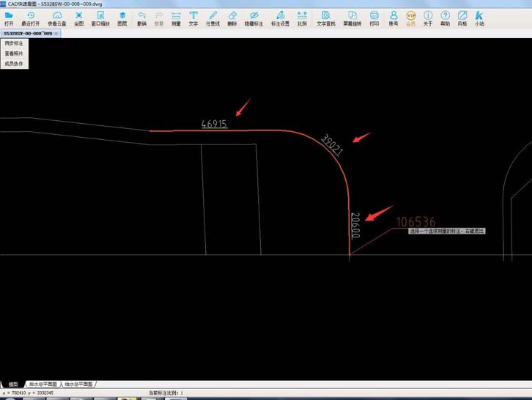Click the 查看照片 menu entry
This screenshot has height=400, width=532.
click(x=14, y=53)
